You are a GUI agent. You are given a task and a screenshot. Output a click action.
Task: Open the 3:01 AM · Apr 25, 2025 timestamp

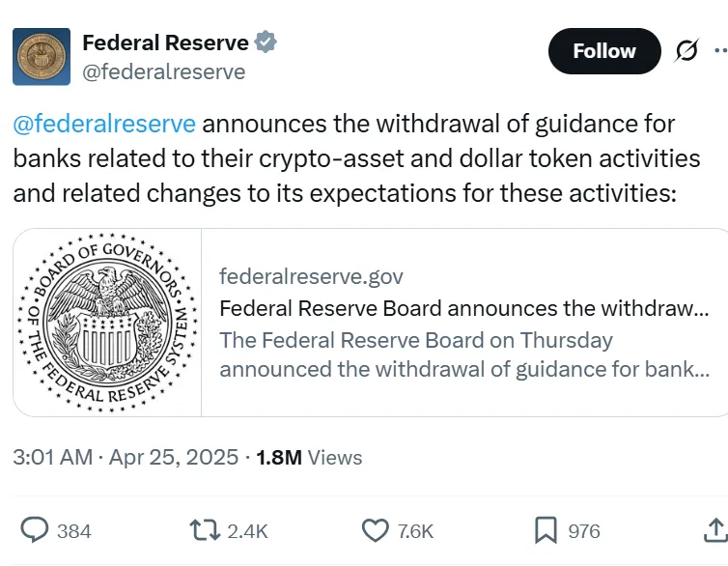pos(126,457)
